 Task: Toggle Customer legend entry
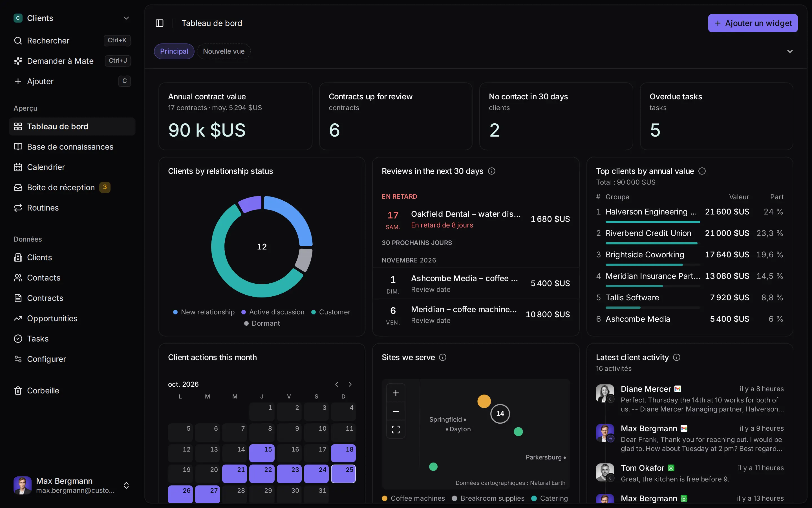coord(330,312)
